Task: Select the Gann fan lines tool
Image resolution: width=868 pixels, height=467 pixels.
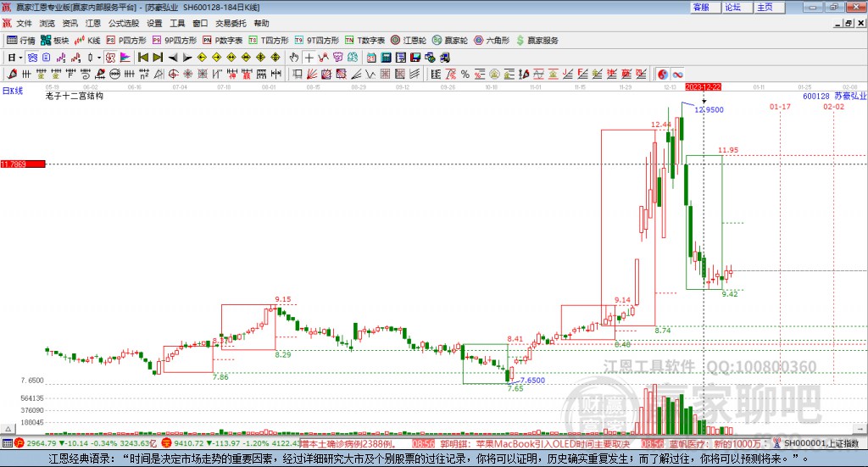Action: point(311,74)
